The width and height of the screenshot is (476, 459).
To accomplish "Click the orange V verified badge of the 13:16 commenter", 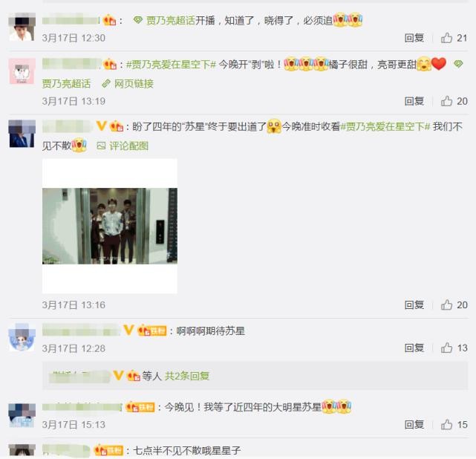I will (x=102, y=126).
